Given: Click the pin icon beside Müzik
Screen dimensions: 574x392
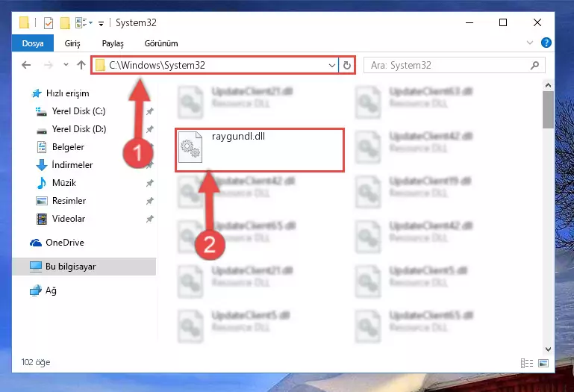Looking at the screenshot, I should pos(150,183).
